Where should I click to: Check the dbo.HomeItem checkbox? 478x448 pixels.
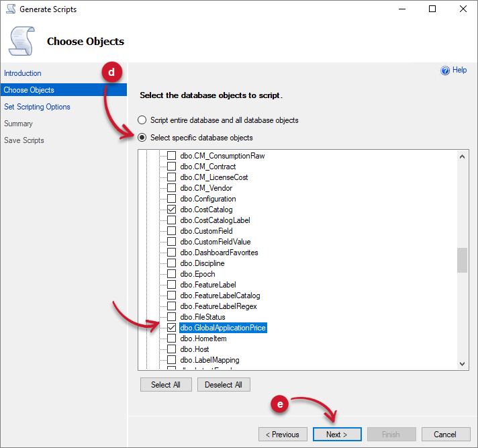pos(172,339)
